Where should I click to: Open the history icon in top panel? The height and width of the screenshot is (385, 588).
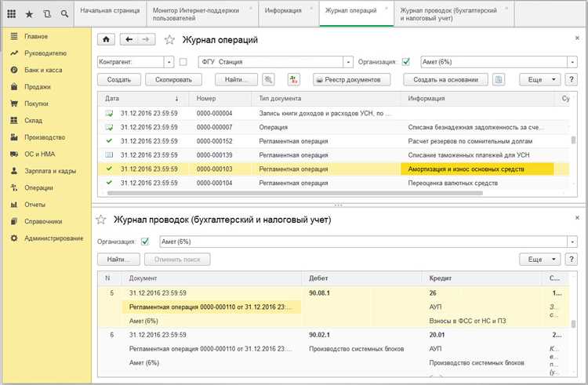tap(47, 14)
